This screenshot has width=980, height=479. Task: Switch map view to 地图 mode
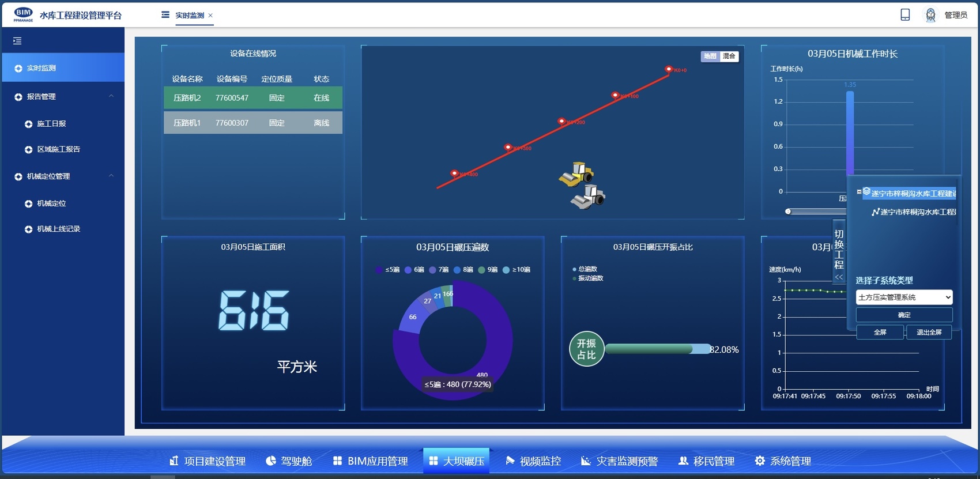710,56
